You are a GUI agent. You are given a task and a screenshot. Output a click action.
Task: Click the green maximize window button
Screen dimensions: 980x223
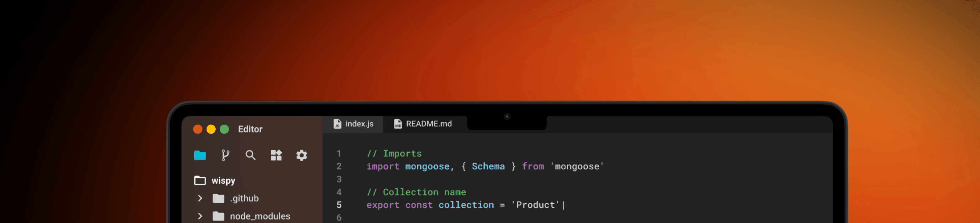tap(224, 129)
